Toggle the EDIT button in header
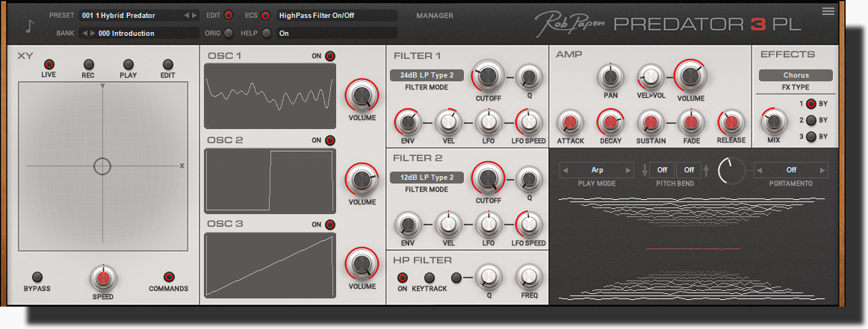 click(229, 16)
